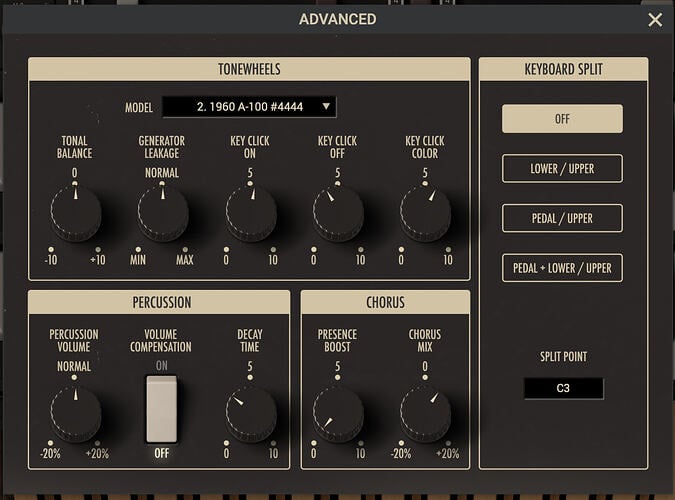675x500 pixels.
Task: Select Lower / Upper keyboard split
Action: click(562, 168)
